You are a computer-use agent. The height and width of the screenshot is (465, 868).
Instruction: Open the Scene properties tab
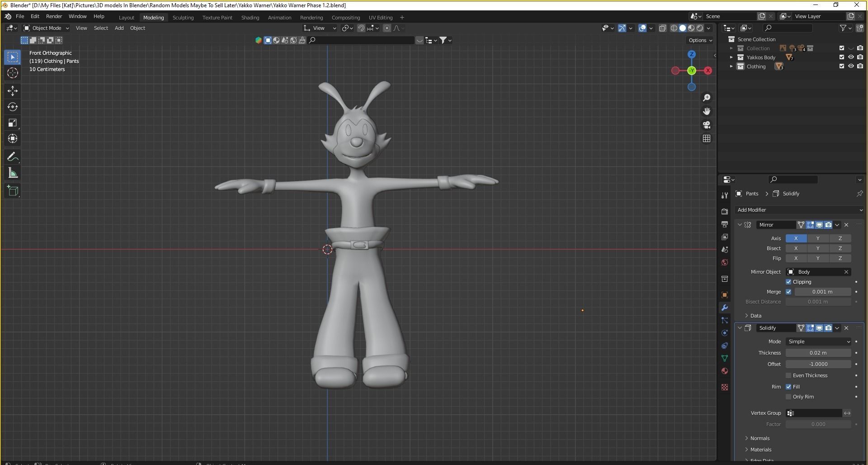coord(725,250)
